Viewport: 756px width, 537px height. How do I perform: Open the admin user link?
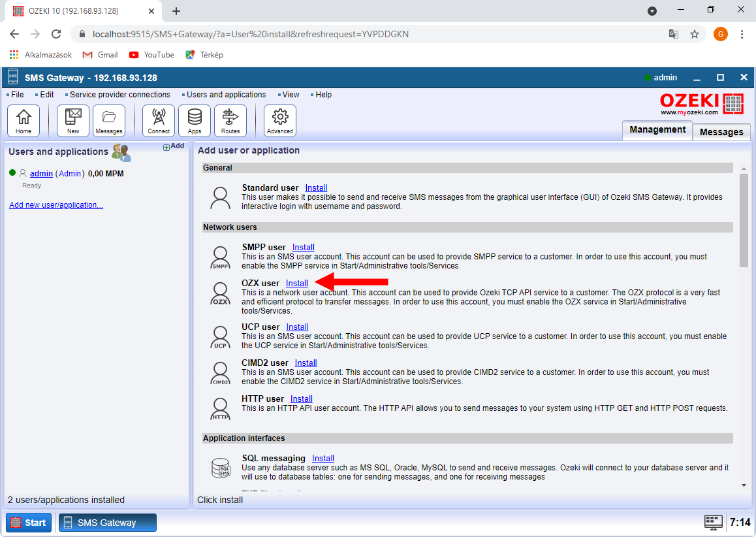[42, 174]
